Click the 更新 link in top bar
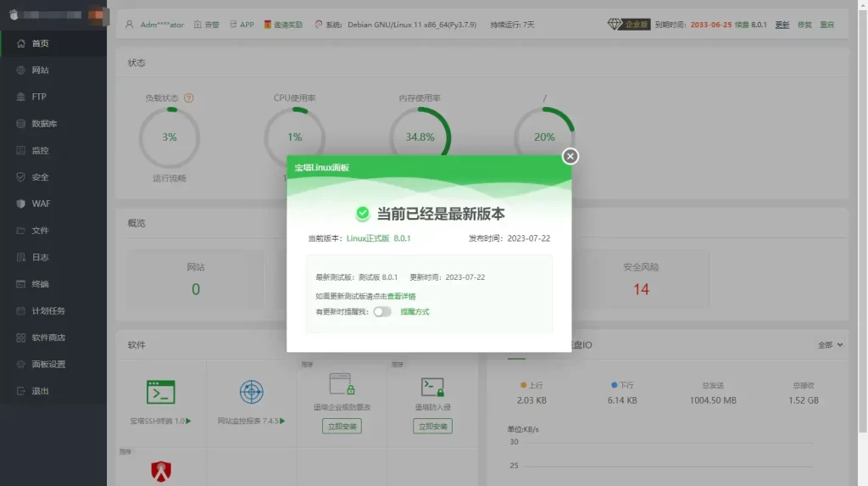This screenshot has height=486, width=868. click(x=782, y=25)
